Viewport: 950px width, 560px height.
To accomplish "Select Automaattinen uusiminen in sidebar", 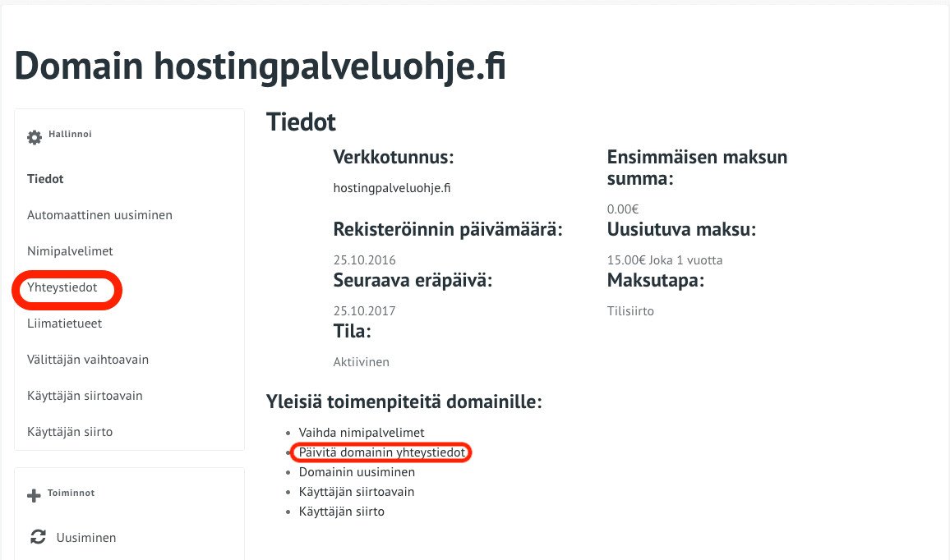I will click(x=99, y=215).
